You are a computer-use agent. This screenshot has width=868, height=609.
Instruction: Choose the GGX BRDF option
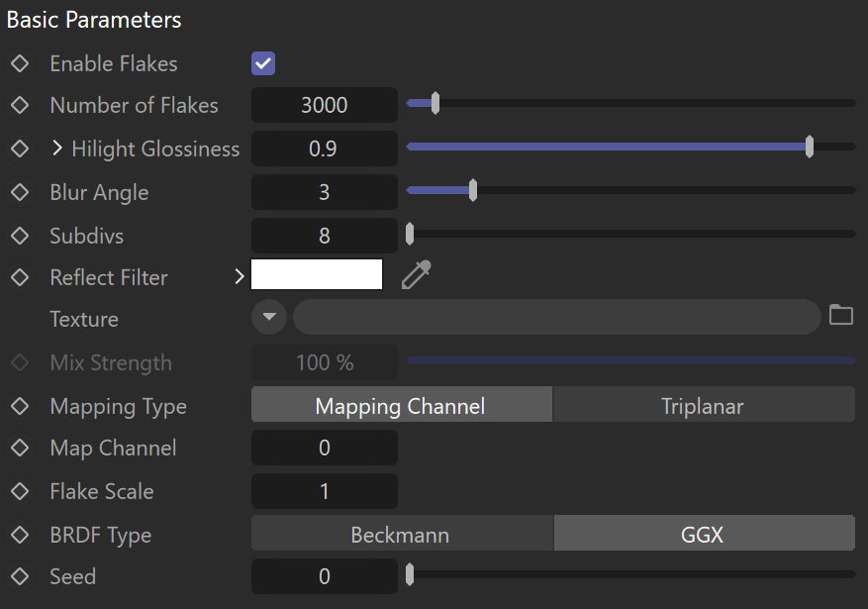point(704,535)
